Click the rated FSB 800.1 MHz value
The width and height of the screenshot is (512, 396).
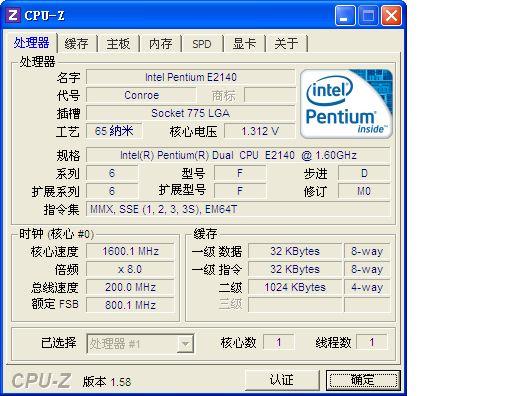click(x=130, y=305)
